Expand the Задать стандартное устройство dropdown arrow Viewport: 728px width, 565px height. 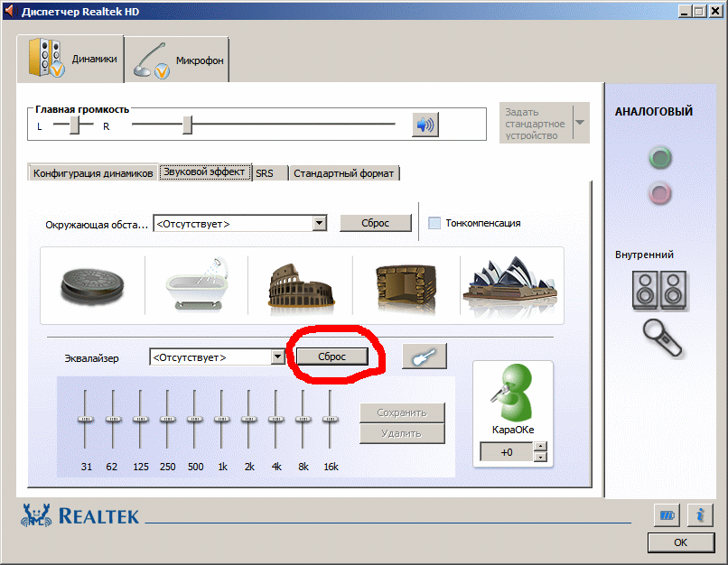pyautogui.click(x=580, y=123)
